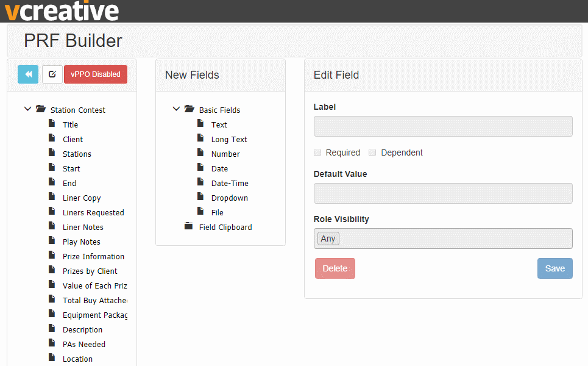The width and height of the screenshot is (588, 366).
Task: Toggle the Dependent checkbox
Action: pyautogui.click(x=372, y=152)
